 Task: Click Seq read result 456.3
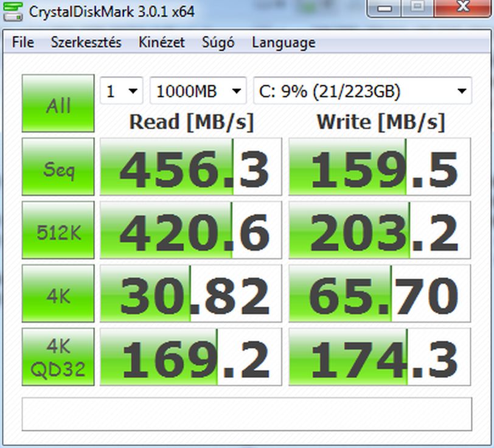coord(191,167)
